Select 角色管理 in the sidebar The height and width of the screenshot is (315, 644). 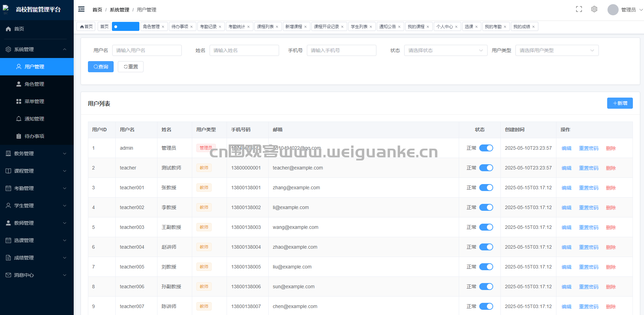34,84
